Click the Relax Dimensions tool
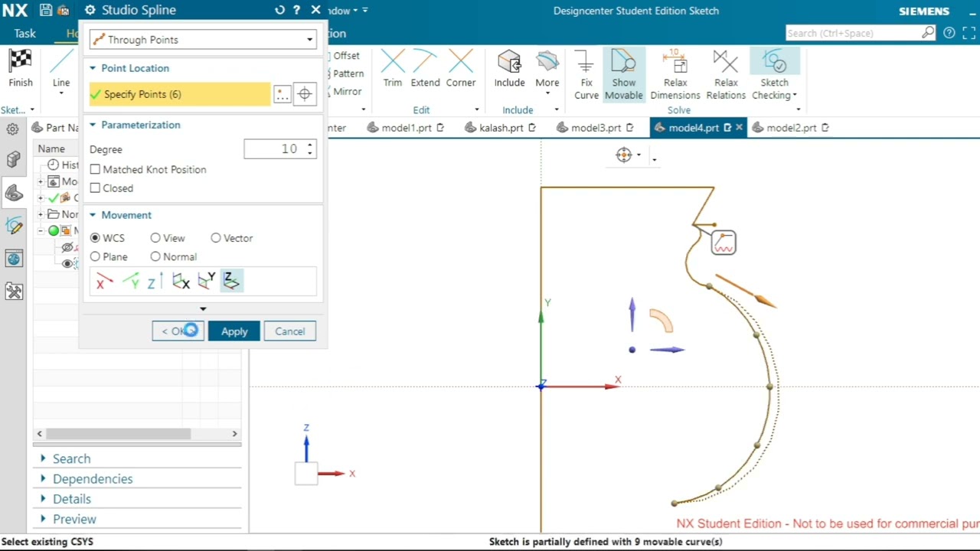Viewport: 980px width, 551px height. pyautogui.click(x=675, y=74)
